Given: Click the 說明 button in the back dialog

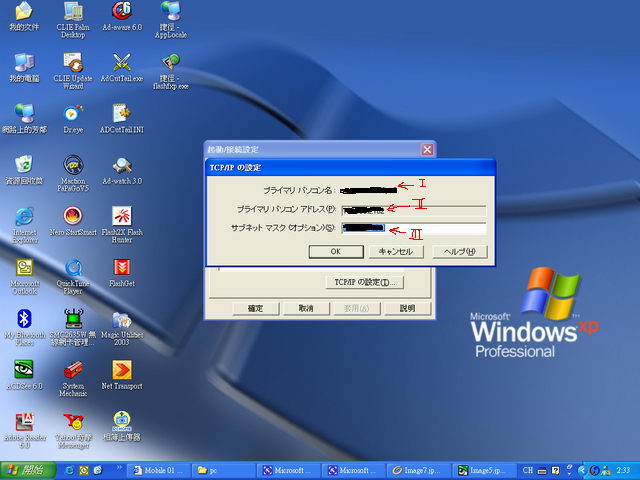Looking at the screenshot, I should tap(407, 309).
